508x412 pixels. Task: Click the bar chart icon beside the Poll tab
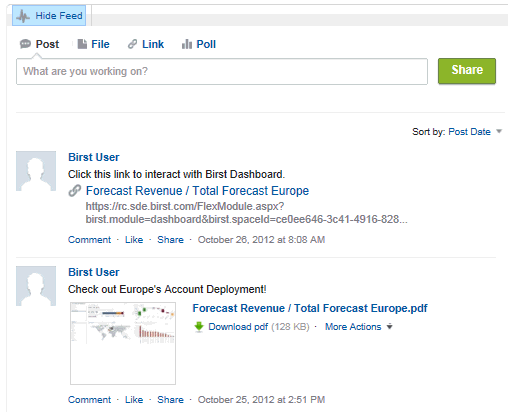187,44
